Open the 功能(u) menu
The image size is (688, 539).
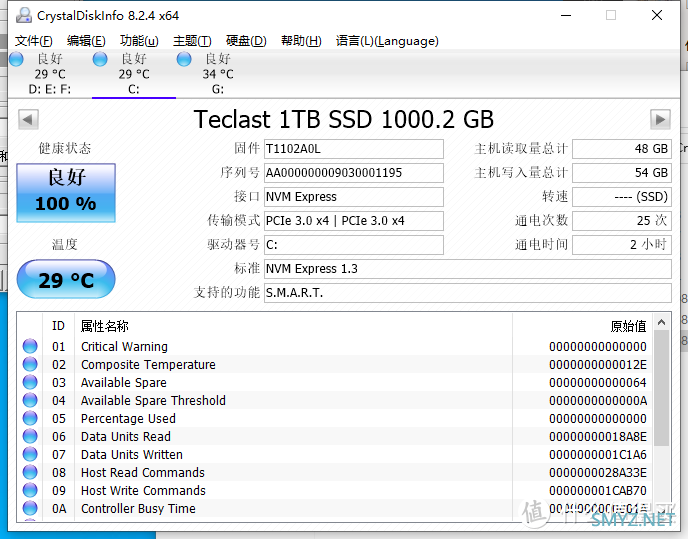(139, 41)
